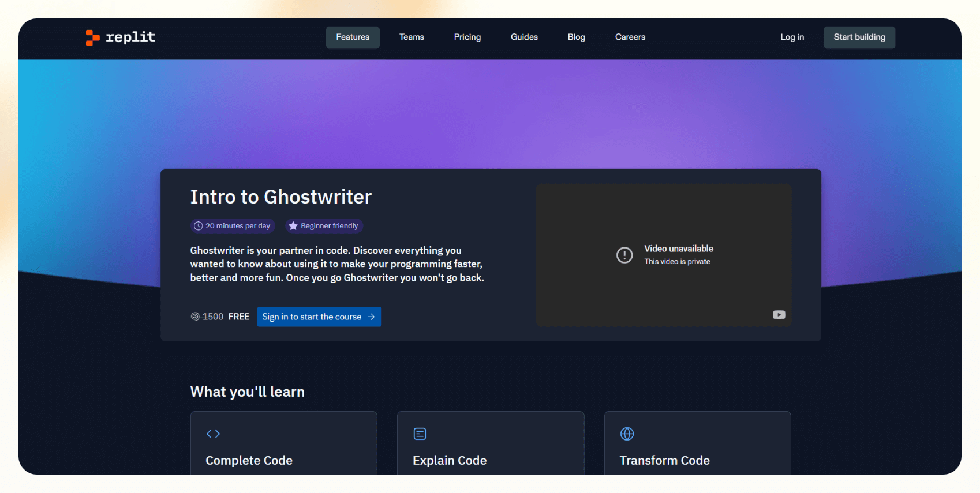Viewport: 980px width, 493px height.
Task: Click the Log in link
Action: 792,37
